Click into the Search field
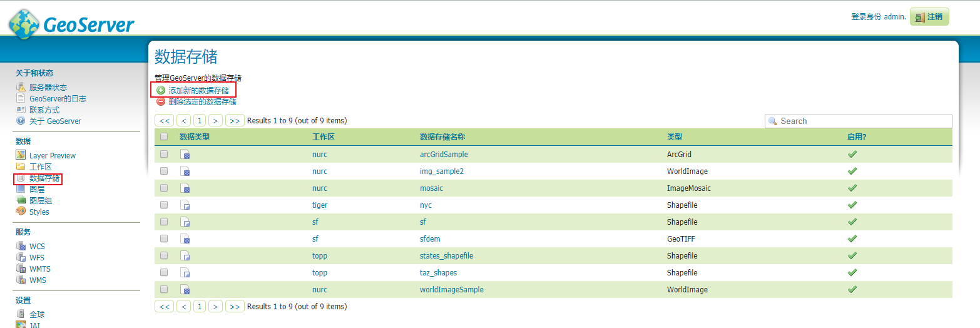The width and height of the screenshot is (980, 328). pos(859,121)
